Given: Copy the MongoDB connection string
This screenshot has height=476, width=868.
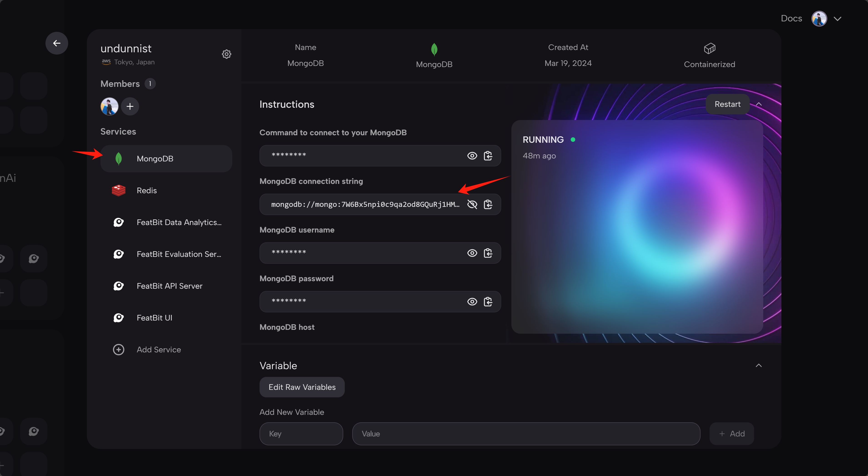Looking at the screenshot, I should coord(488,204).
